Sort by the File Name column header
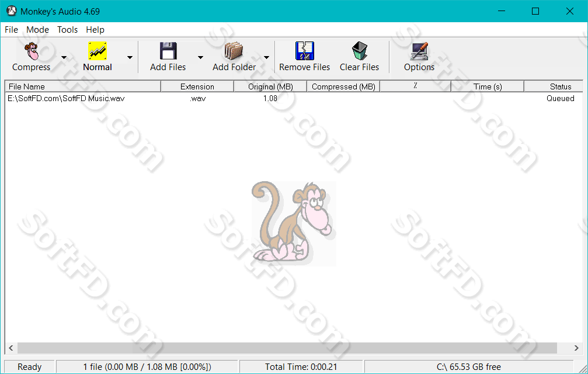This screenshot has height=374, width=588. [83, 86]
